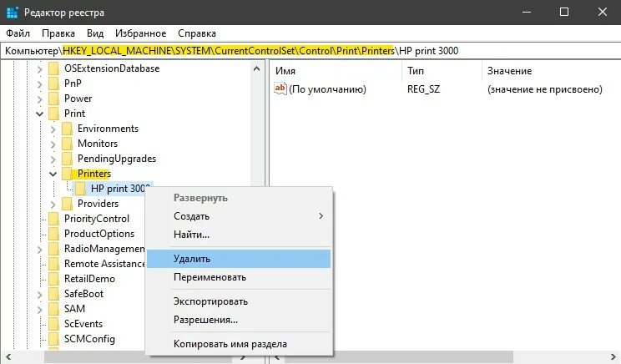Click the tree pane scroll up arrow
This screenshot has width=621, height=364.
pos(256,69)
